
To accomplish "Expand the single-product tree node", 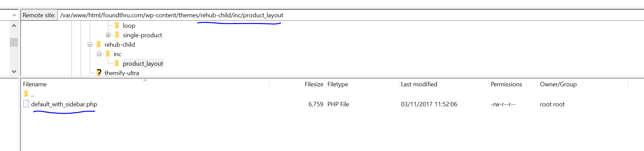I will tap(108, 35).
